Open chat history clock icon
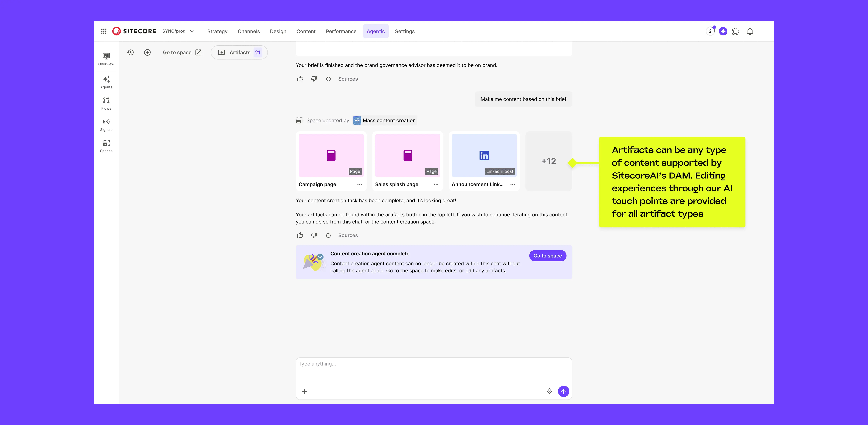Viewport: 868px width, 425px height. [x=130, y=52]
